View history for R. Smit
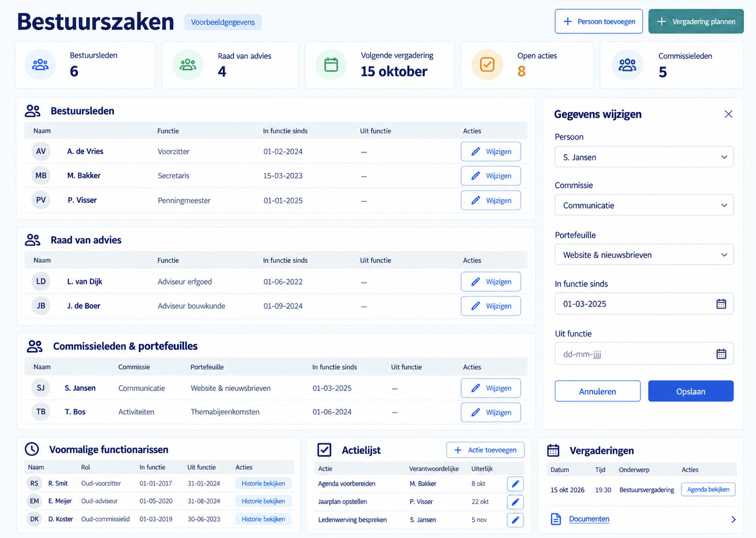Screen dimensions: 756x538 point(264,484)
